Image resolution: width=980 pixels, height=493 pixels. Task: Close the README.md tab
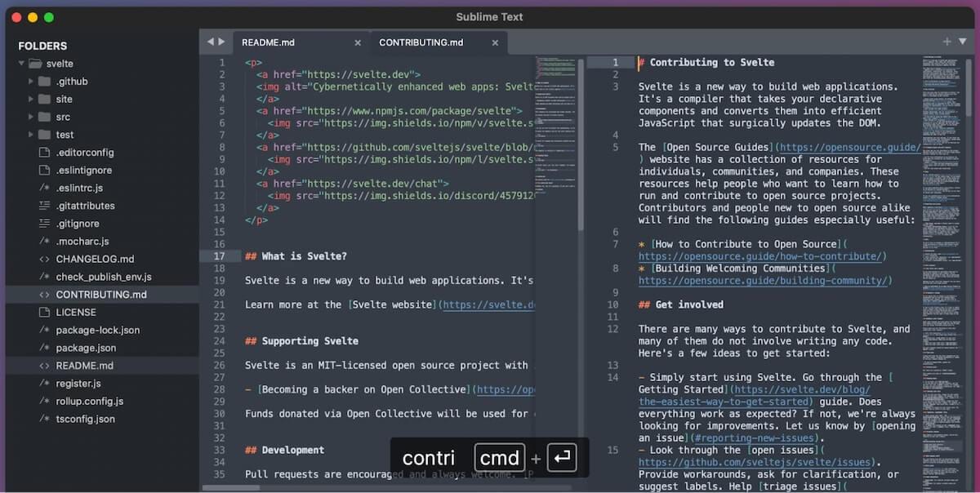(x=358, y=42)
